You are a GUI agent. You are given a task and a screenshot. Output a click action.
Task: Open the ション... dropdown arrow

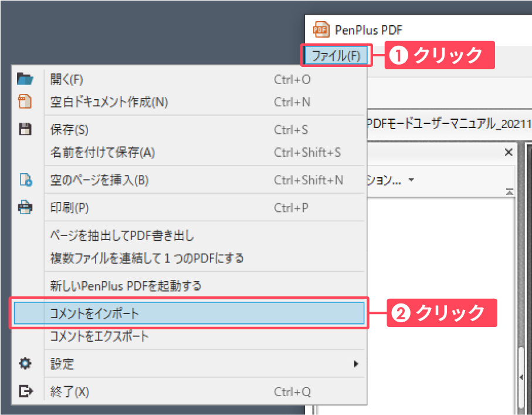pos(411,180)
